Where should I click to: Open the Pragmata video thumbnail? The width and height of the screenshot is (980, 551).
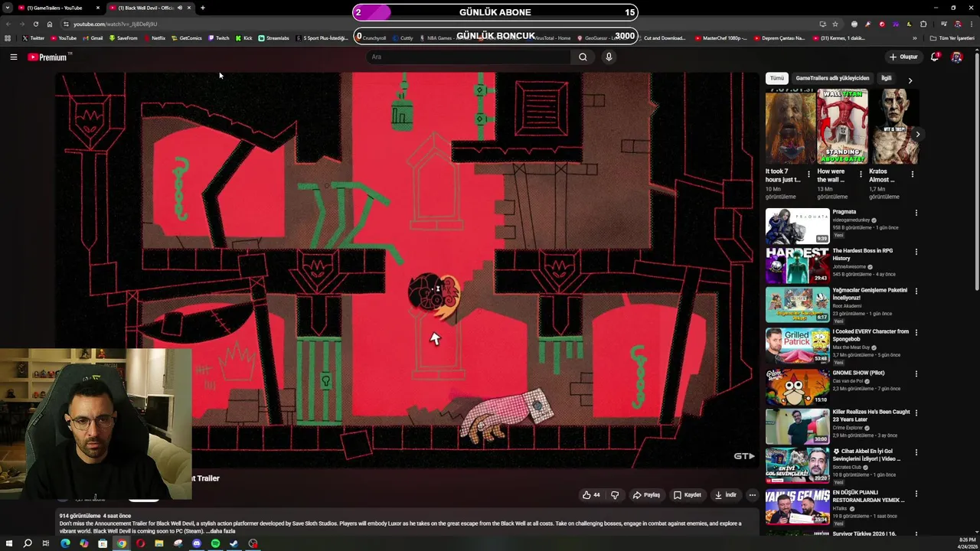797,226
